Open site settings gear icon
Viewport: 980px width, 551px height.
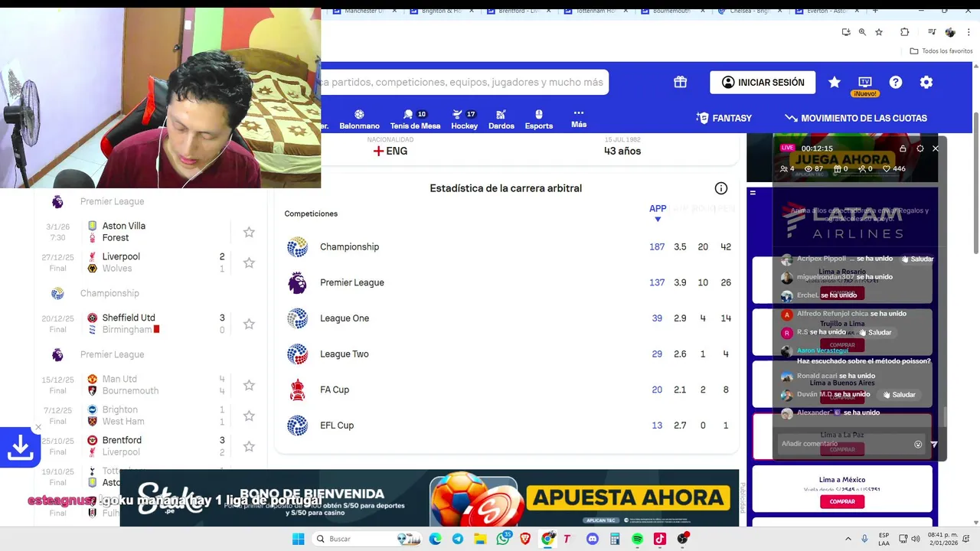point(926,82)
